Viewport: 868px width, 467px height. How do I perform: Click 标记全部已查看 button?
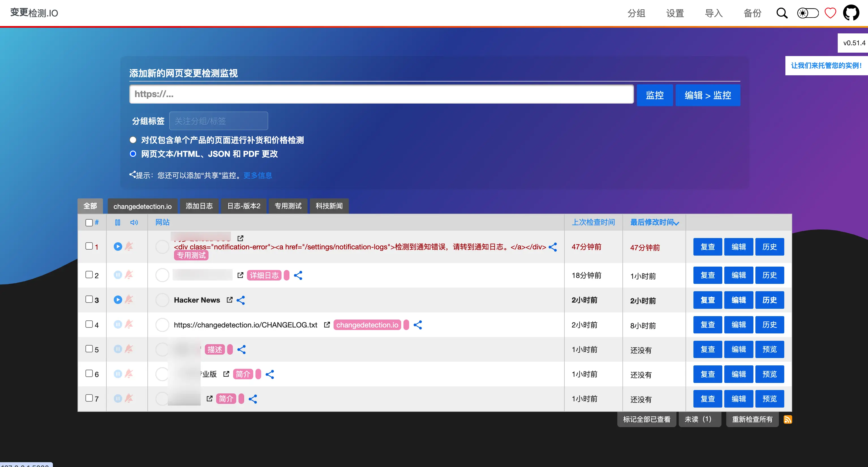coord(647,419)
